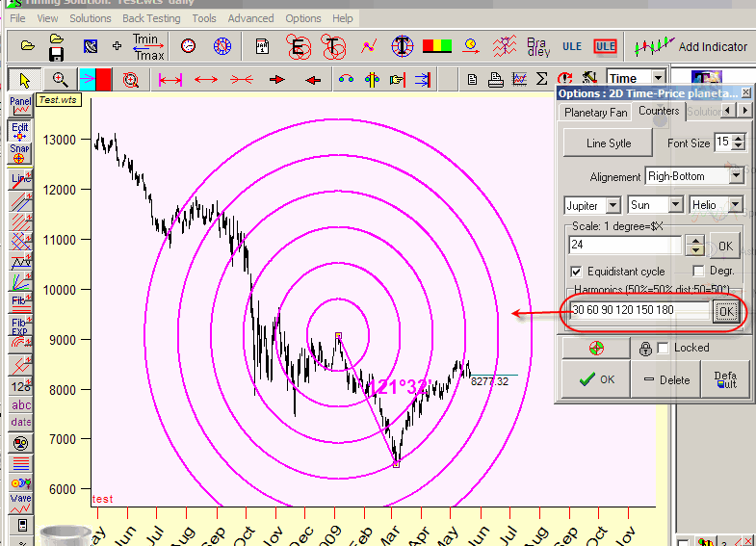Open the Time dropdown in toolbar
756x546 pixels.
click(x=658, y=77)
